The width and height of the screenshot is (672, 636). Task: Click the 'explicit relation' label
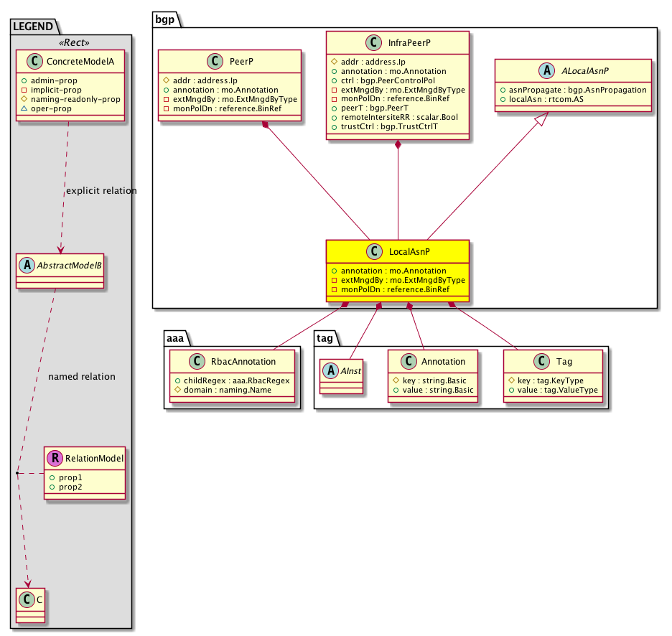tap(101, 191)
